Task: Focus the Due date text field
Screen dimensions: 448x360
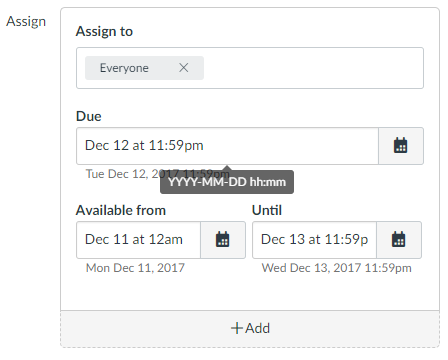Action: (227, 146)
